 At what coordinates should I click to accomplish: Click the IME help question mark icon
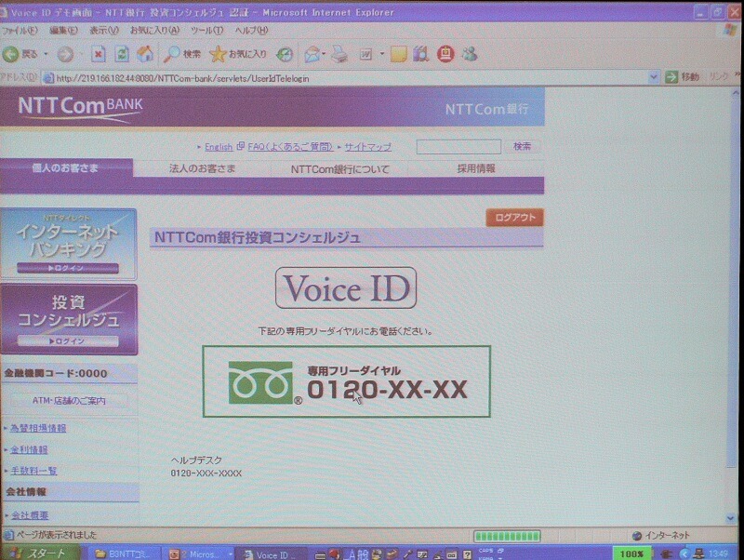point(468,554)
